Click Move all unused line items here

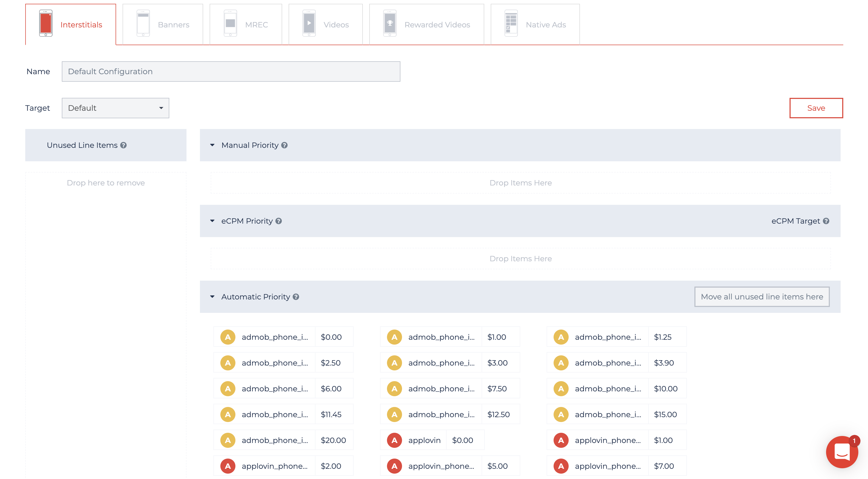pos(762,297)
